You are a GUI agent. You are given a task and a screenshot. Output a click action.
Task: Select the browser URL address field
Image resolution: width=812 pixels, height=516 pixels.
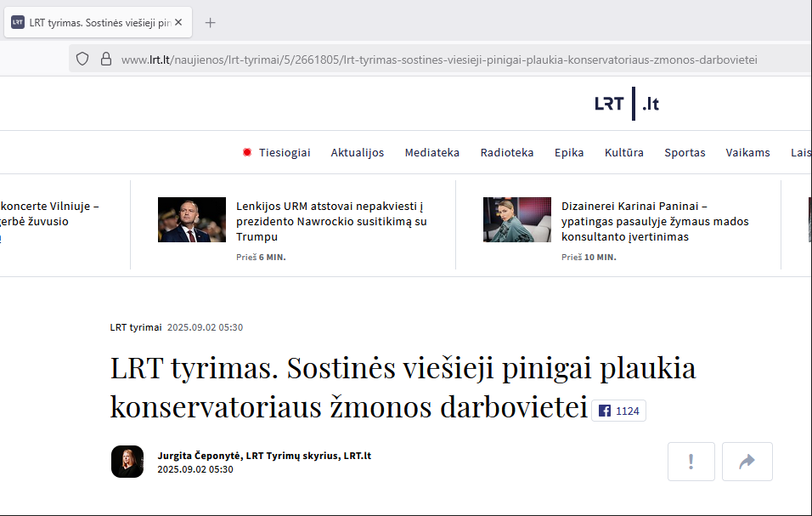[439, 60]
